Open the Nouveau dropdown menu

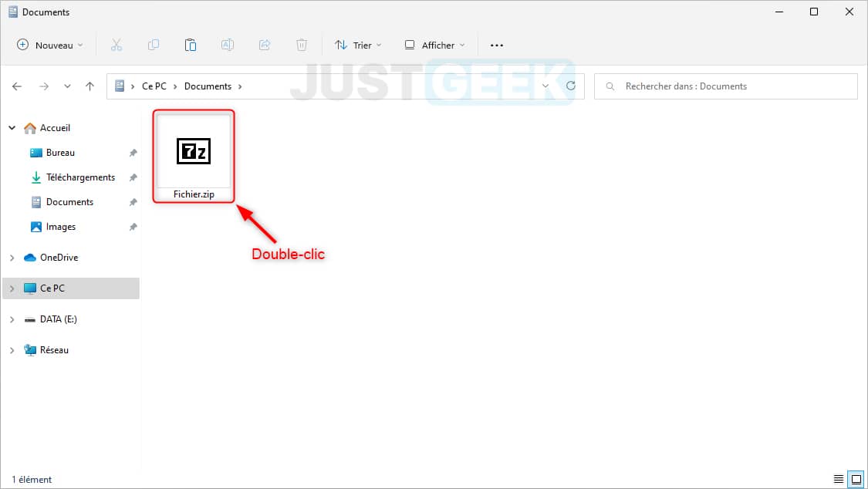pos(50,46)
